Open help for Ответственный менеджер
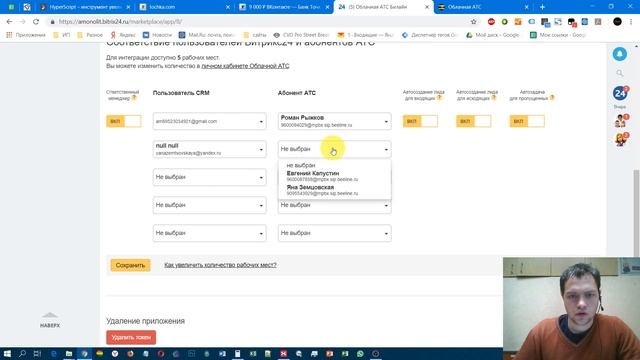This screenshot has width=640, height=360. [x=134, y=98]
